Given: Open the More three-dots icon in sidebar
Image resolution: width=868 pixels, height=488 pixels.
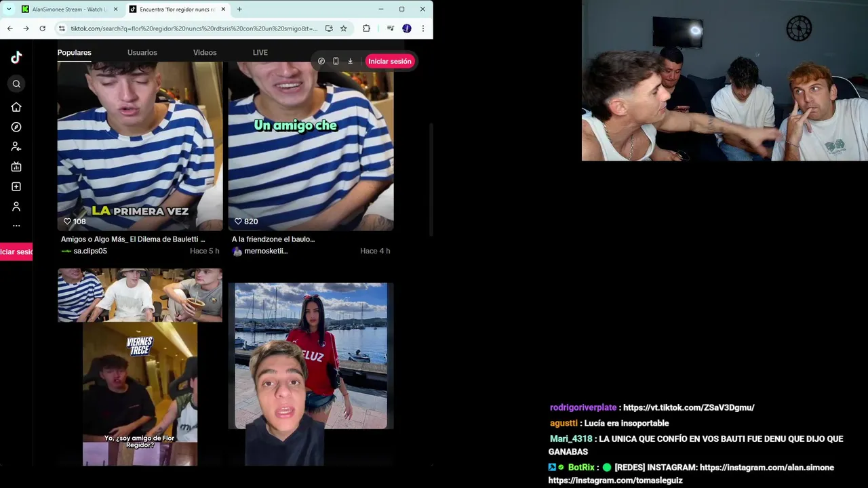Looking at the screenshot, I should click(x=16, y=226).
